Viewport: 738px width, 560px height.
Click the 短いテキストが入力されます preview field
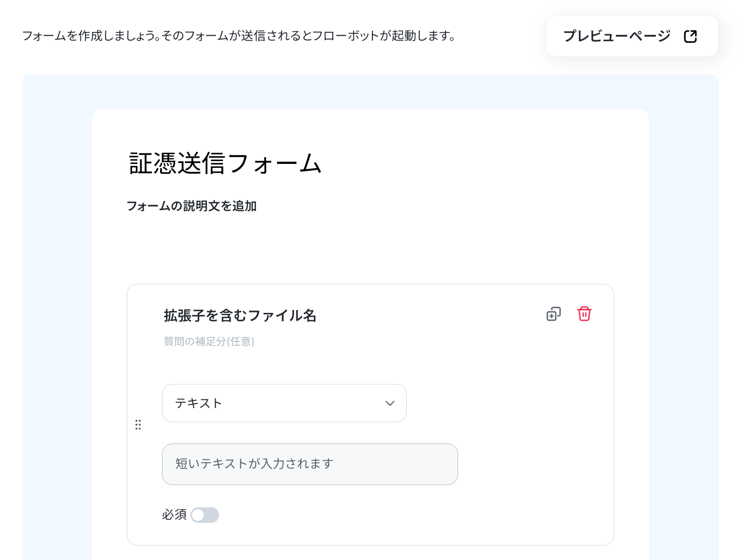310,464
